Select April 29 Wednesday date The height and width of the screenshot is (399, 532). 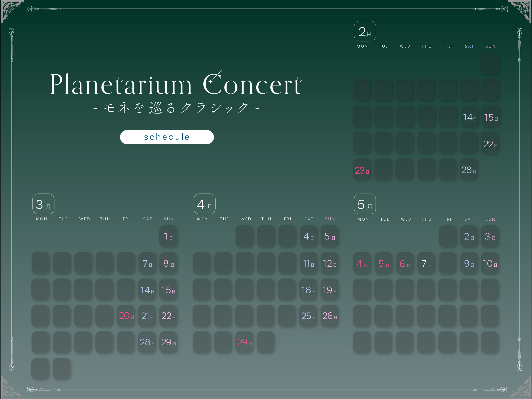click(x=244, y=342)
